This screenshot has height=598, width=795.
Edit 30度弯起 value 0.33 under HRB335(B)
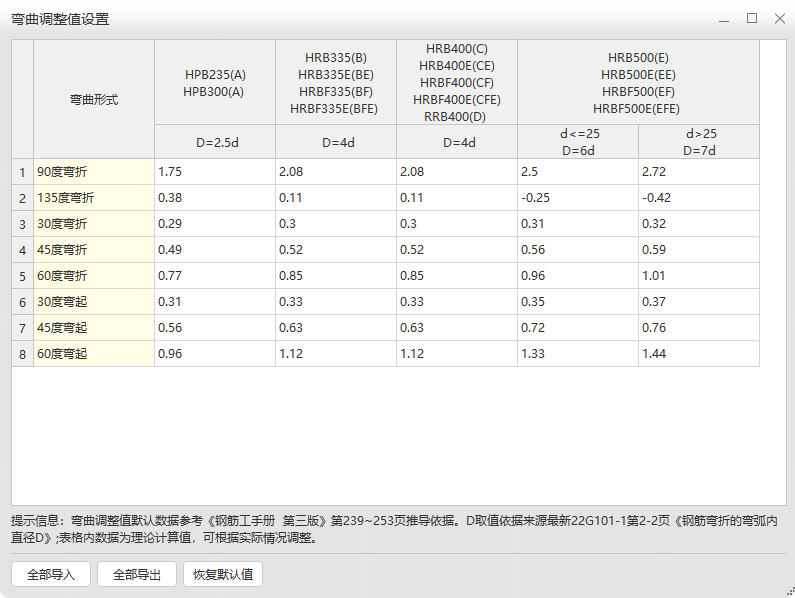(x=336, y=302)
